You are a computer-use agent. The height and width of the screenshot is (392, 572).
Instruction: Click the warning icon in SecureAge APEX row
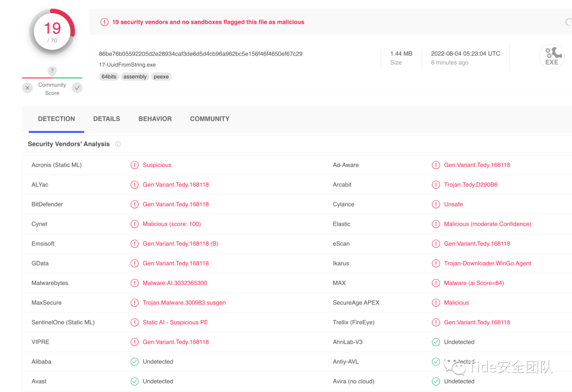[x=436, y=302]
